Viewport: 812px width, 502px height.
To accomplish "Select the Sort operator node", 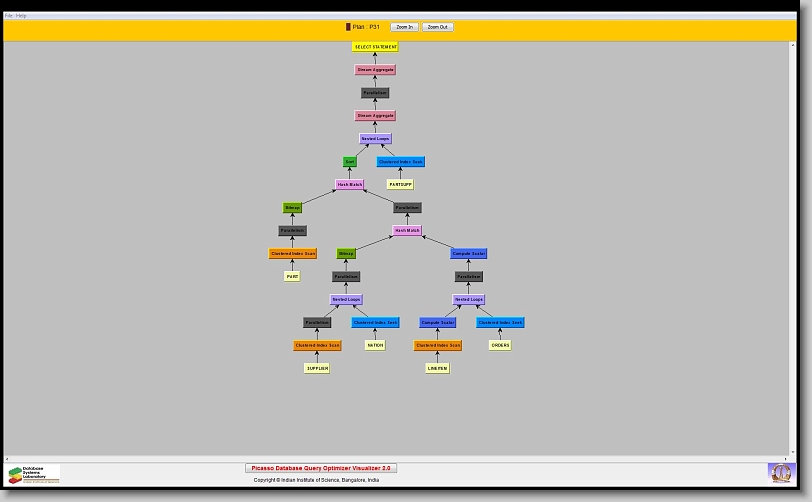I will point(350,162).
